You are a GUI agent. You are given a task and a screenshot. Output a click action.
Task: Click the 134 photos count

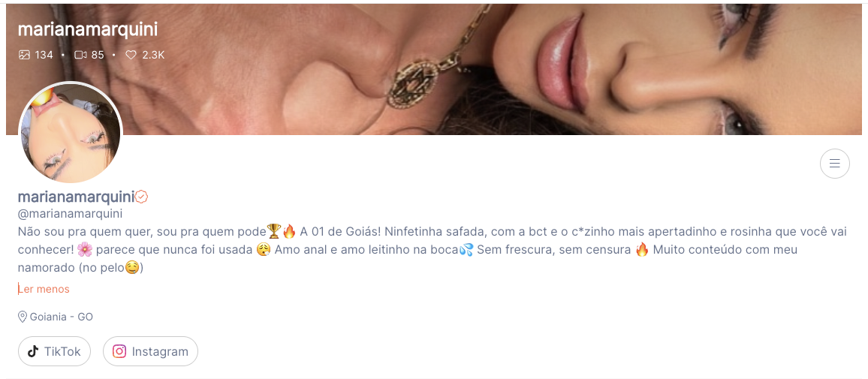pos(44,55)
